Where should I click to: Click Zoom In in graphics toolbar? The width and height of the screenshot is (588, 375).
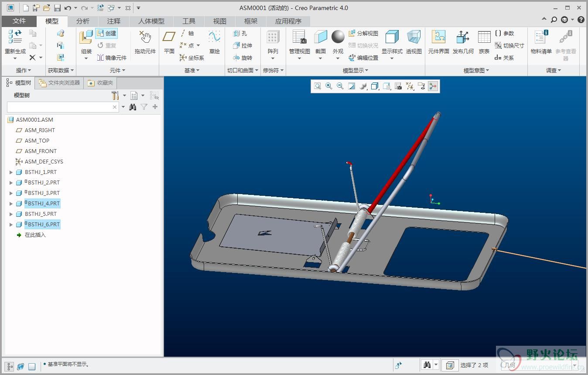click(329, 86)
